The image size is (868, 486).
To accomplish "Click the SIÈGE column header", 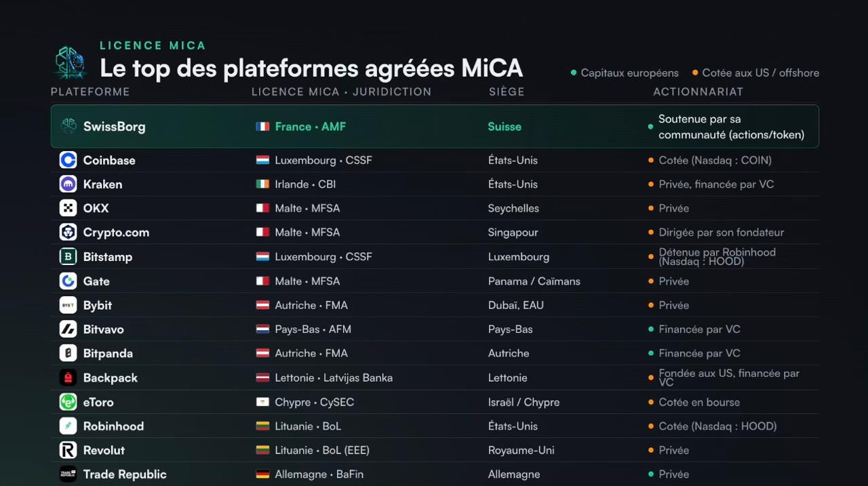I will pyautogui.click(x=507, y=92).
